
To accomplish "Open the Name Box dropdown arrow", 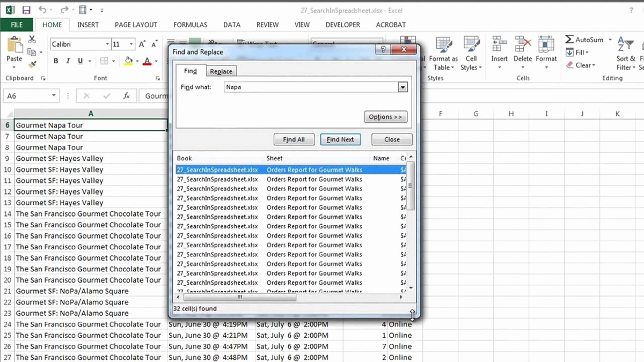I will click(x=54, y=96).
